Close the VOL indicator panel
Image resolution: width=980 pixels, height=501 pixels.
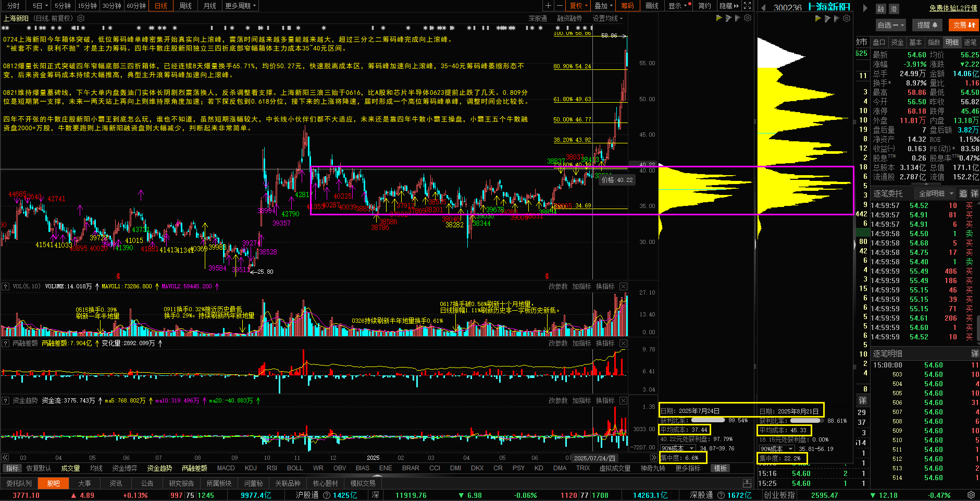pos(623,287)
